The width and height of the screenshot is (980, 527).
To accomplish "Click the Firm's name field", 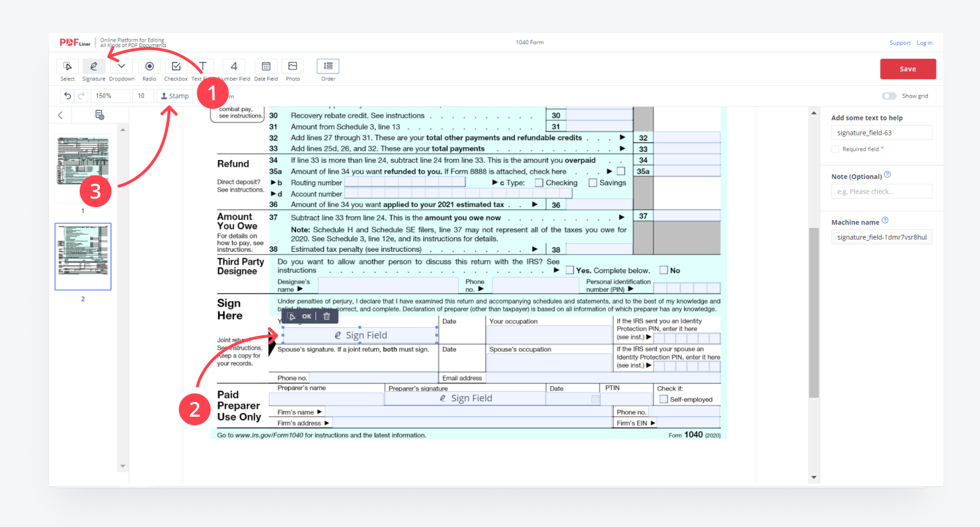I will (x=468, y=412).
